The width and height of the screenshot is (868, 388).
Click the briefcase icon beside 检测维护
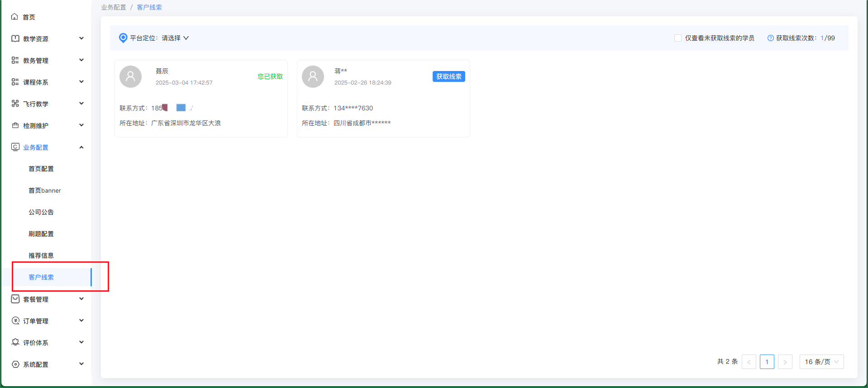click(x=15, y=125)
